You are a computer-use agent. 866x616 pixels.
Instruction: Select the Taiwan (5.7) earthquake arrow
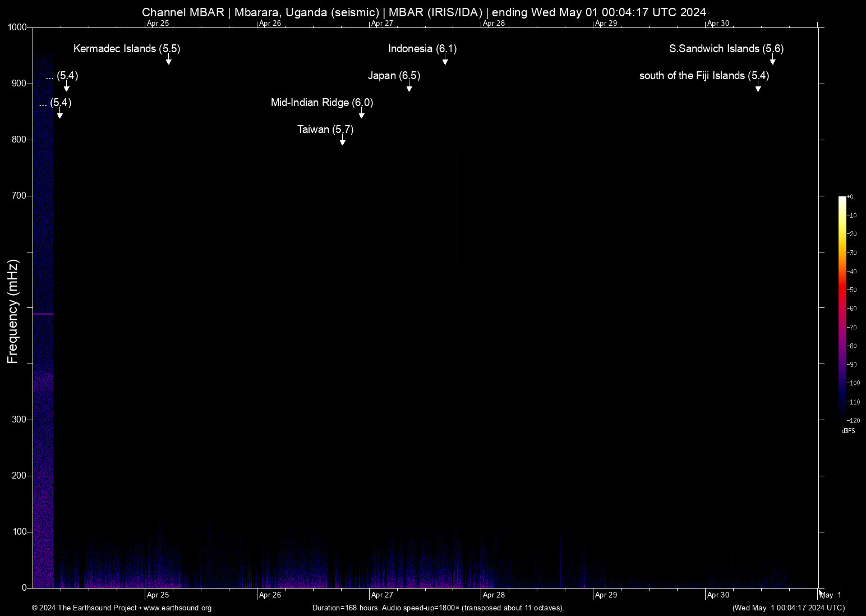point(342,141)
